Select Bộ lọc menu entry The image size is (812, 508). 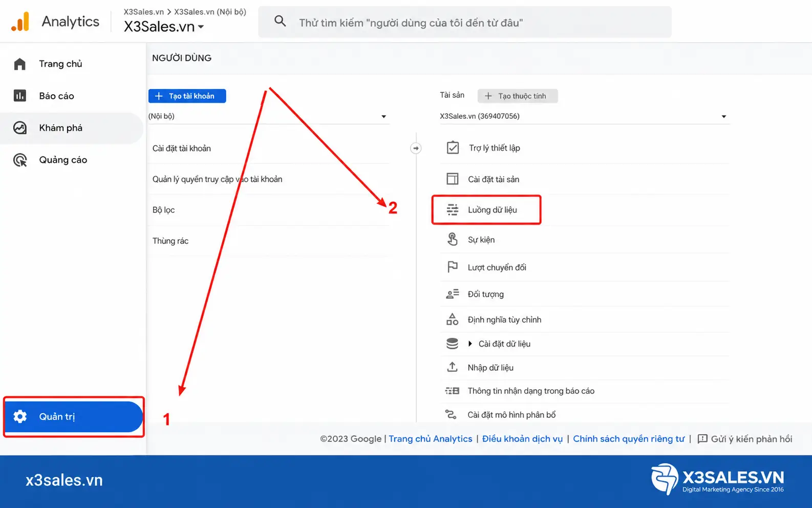pyautogui.click(x=268, y=210)
